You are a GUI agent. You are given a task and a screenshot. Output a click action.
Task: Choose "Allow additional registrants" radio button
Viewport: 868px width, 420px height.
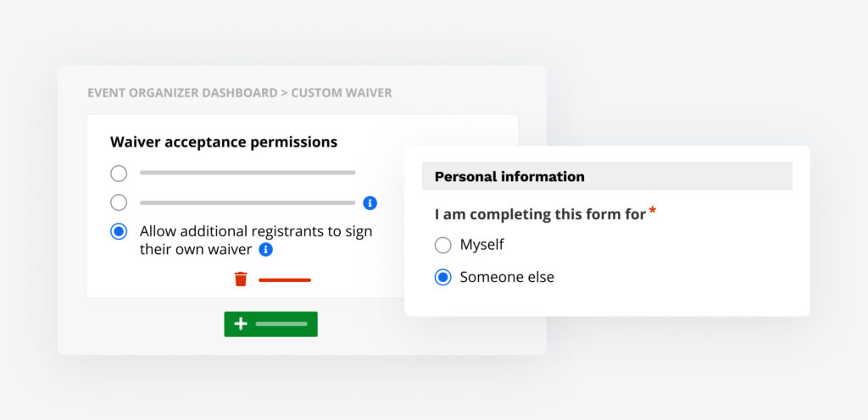(119, 231)
